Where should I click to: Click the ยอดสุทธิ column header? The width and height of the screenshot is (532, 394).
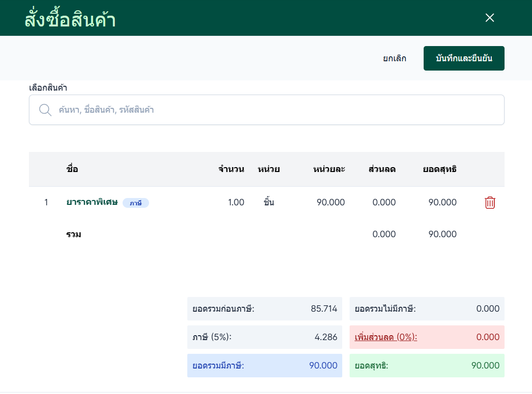coord(439,170)
